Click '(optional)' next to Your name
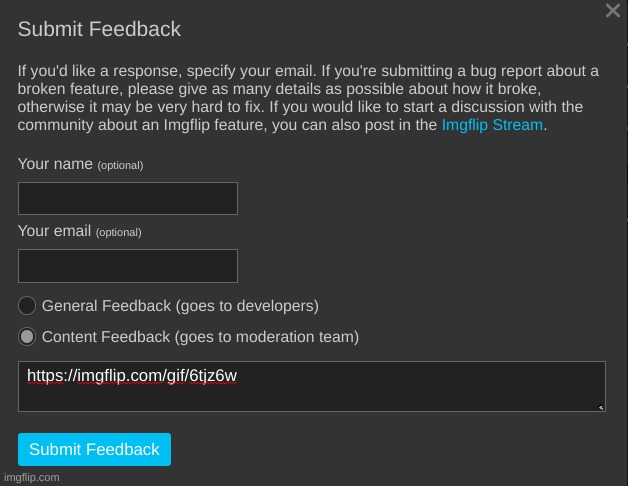This screenshot has width=628, height=486. tap(120, 165)
